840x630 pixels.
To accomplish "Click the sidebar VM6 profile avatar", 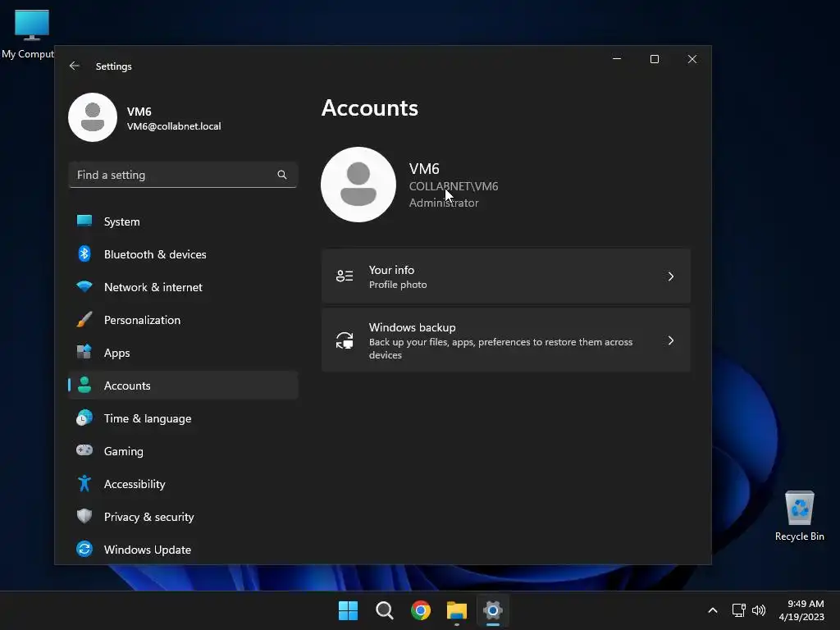I will pyautogui.click(x=93, y=117).
